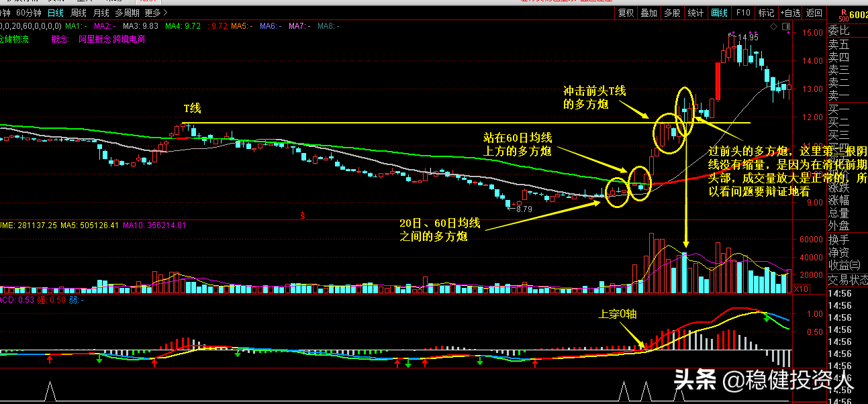Click the 14.00 price axis label
This screenshot has height=404, width=868.
point(814,60)
